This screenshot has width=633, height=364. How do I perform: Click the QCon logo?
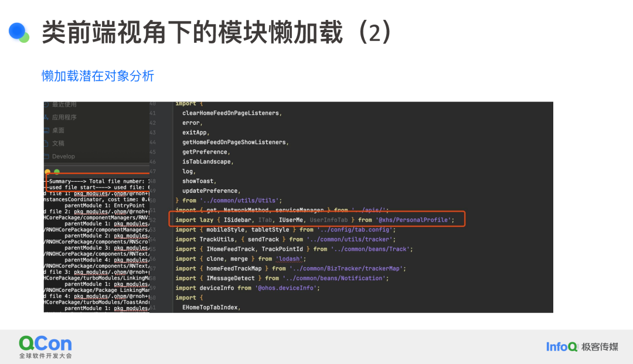pyautogui.click(x=45, y=346)
